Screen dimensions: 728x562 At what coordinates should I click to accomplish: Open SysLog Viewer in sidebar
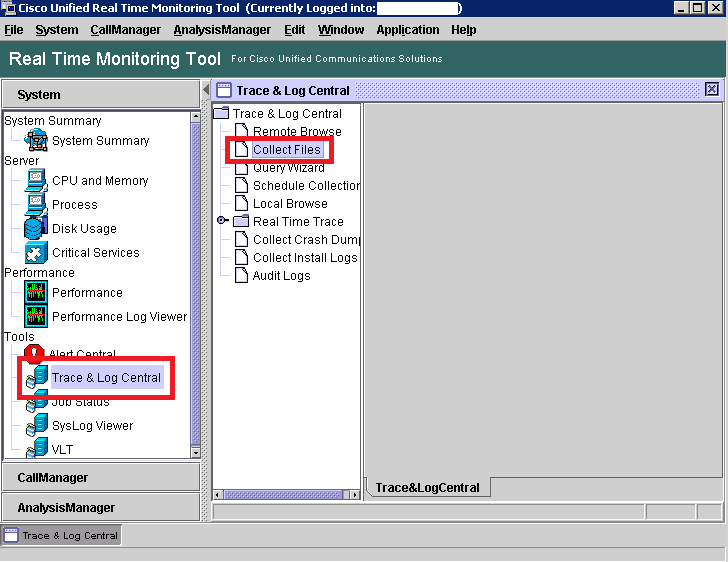click(x=92, y=425)
